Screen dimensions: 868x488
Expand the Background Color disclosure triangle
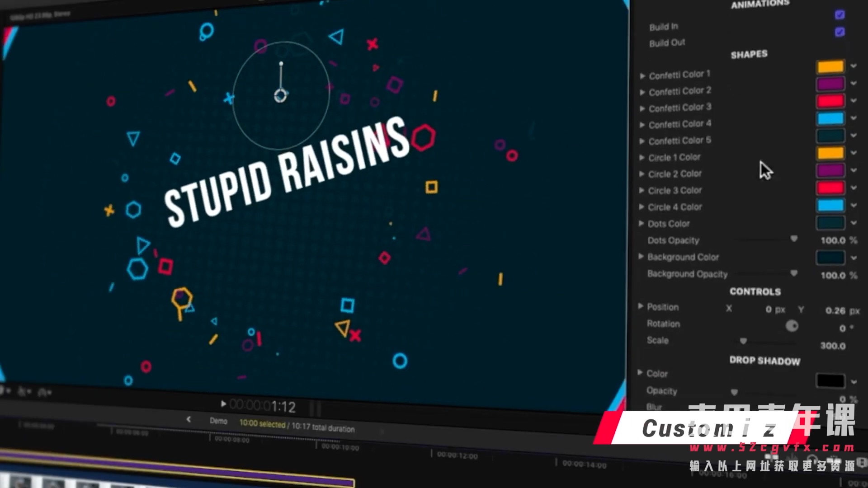pos(641,256)
